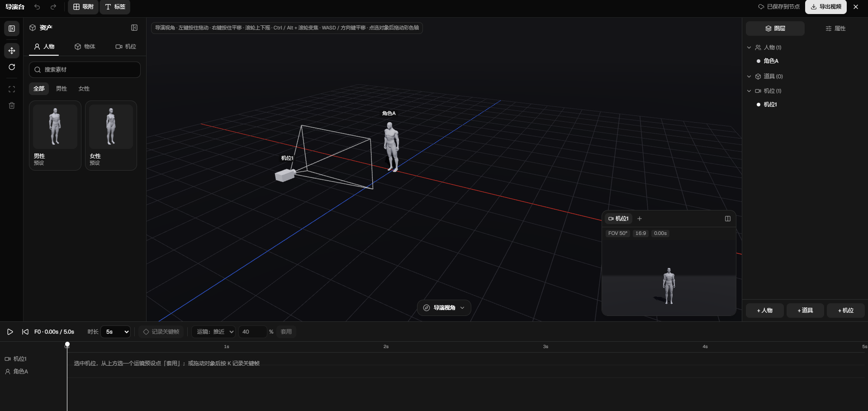868x411 pixels.
Task: Click the 搜索素材 search field
Action: tap(85, 70)
